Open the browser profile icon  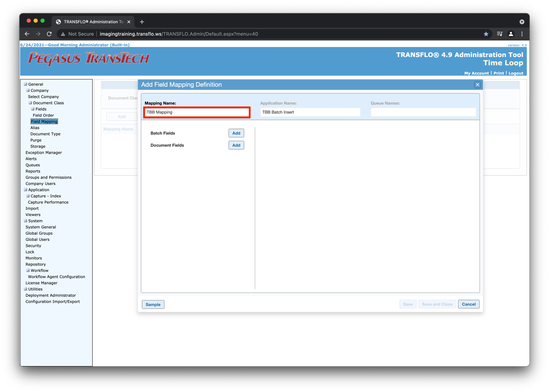pyautogui.click(x=511, y=34)
